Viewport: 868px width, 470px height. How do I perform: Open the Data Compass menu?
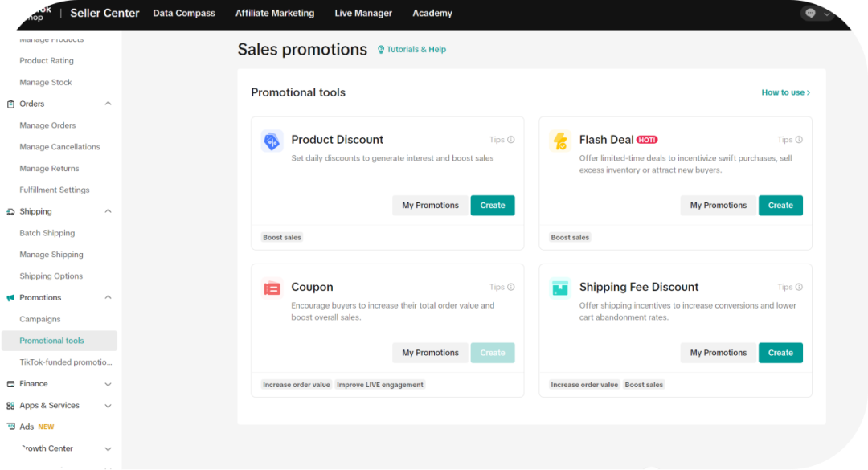pyautogui.click(x=184, y=14)
